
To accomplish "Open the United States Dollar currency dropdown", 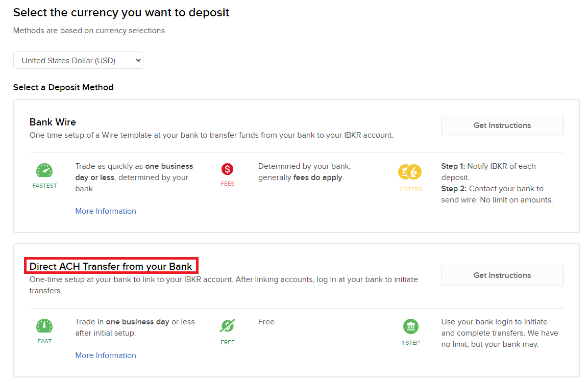I will click(78, 60).
